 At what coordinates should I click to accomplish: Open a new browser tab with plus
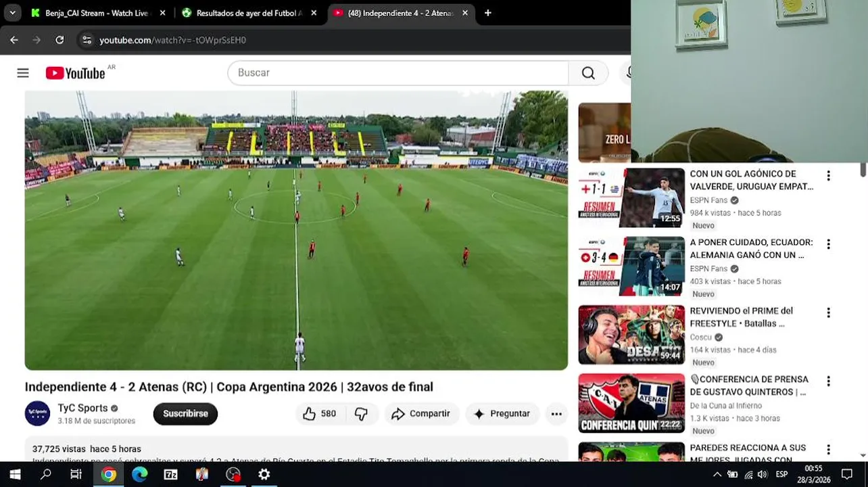487,13
